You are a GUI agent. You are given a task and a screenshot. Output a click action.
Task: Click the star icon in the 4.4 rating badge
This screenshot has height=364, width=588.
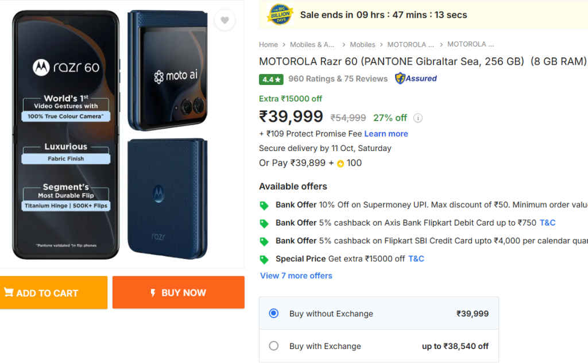pos(277,79)
